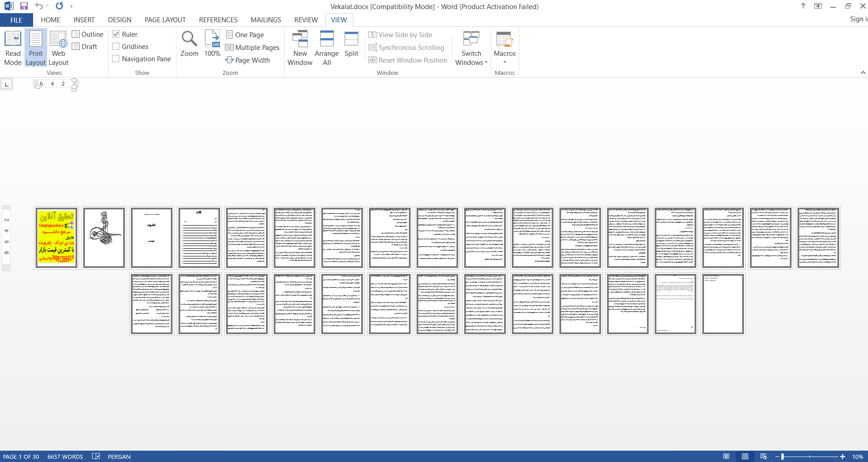Switch to Draft view

coord(85,47)
